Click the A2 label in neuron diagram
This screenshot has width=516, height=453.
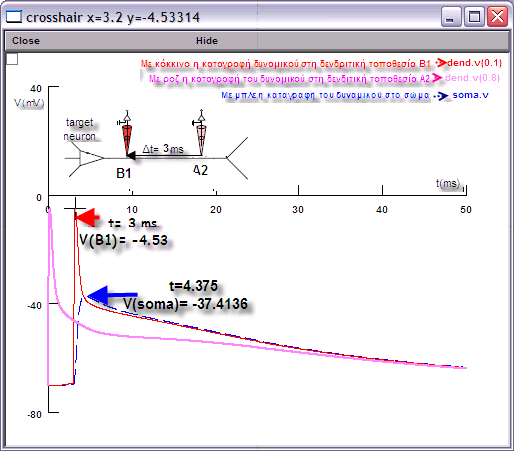click(200, 170)
